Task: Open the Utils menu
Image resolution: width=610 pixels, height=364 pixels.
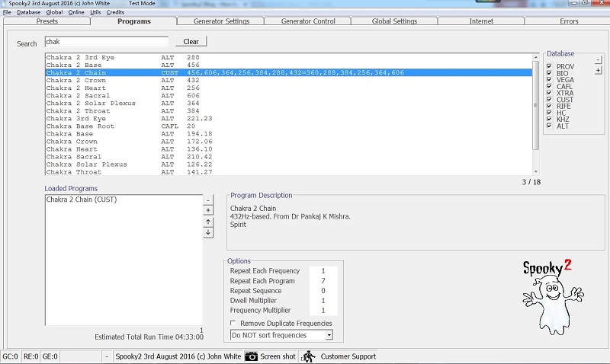Action: coord(95,13)
